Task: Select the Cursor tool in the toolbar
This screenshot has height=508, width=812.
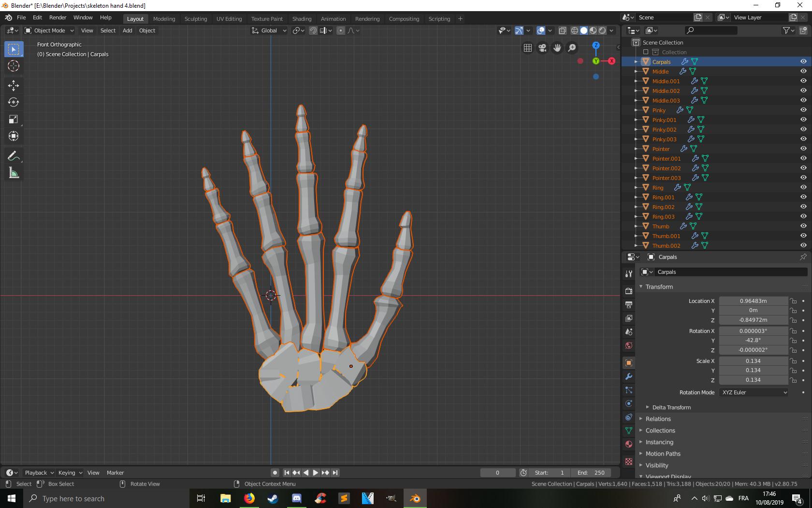Action: click(14, 66)
